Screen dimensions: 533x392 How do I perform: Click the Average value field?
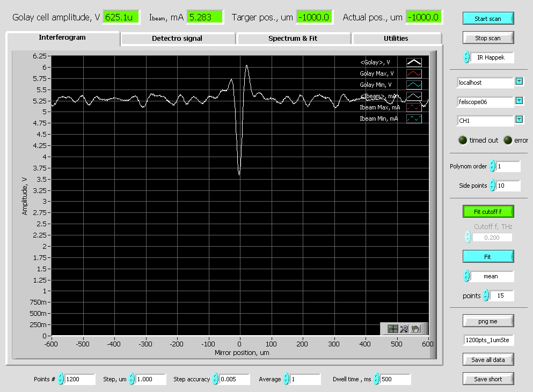click(x=305, y=379)
